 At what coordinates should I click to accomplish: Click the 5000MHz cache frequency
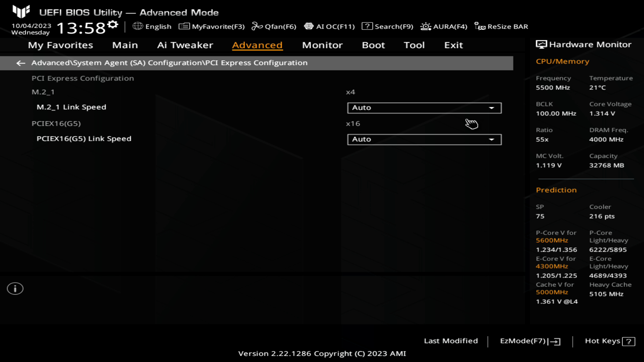pyautogui.click(x=552, y=292)
